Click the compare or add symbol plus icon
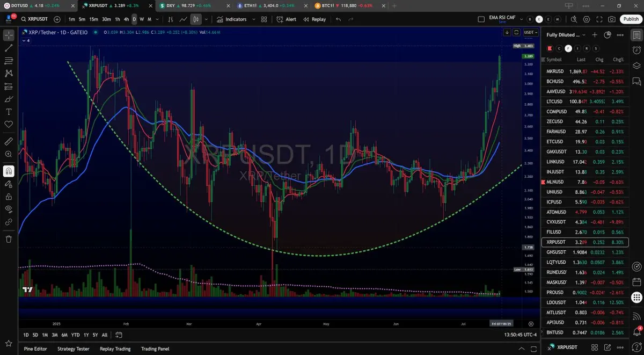 (x=57, y=19)
